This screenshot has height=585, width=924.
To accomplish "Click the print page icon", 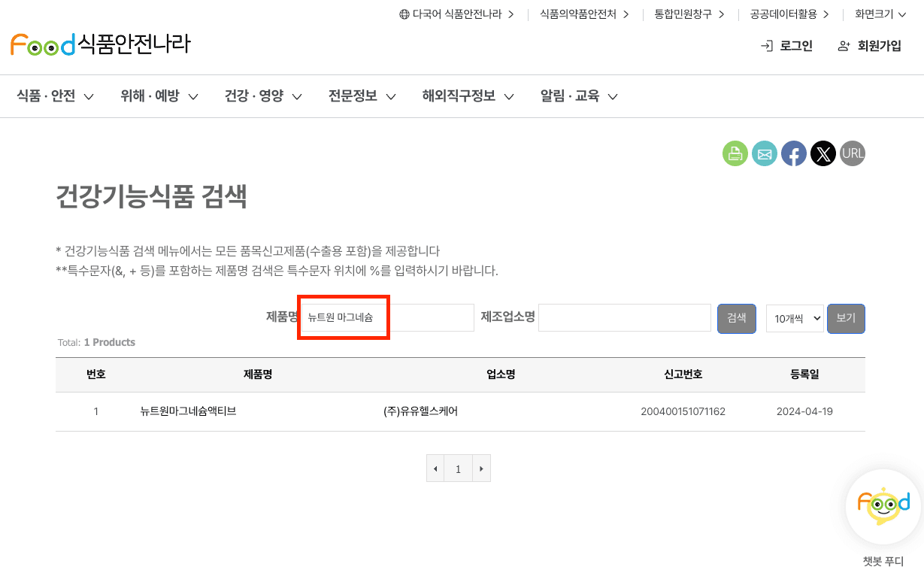I will point(735,153).
